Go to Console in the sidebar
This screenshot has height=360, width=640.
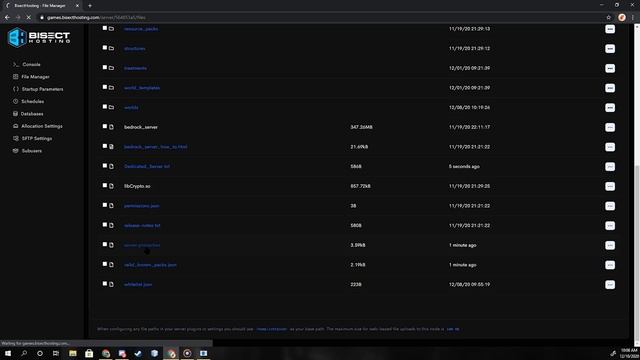(x=31, y=64)
